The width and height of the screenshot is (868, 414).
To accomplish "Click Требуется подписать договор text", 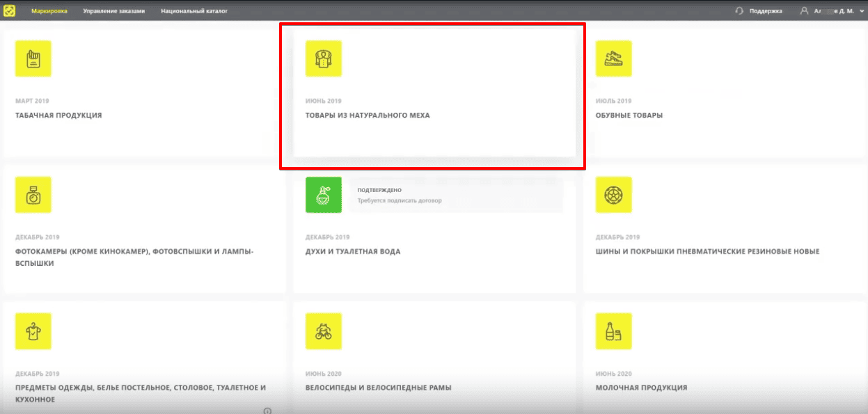I will click(400, 200).
